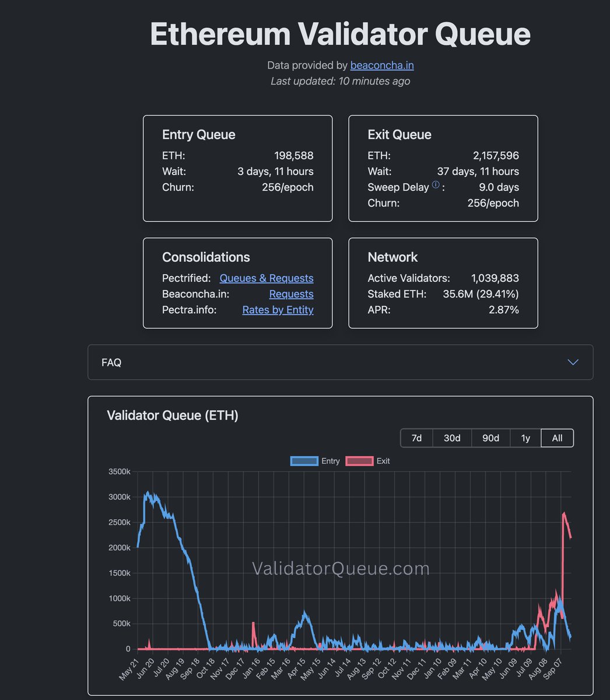Toggle the Entry series legend swatch
610x700 pixels.
[304, 461]
